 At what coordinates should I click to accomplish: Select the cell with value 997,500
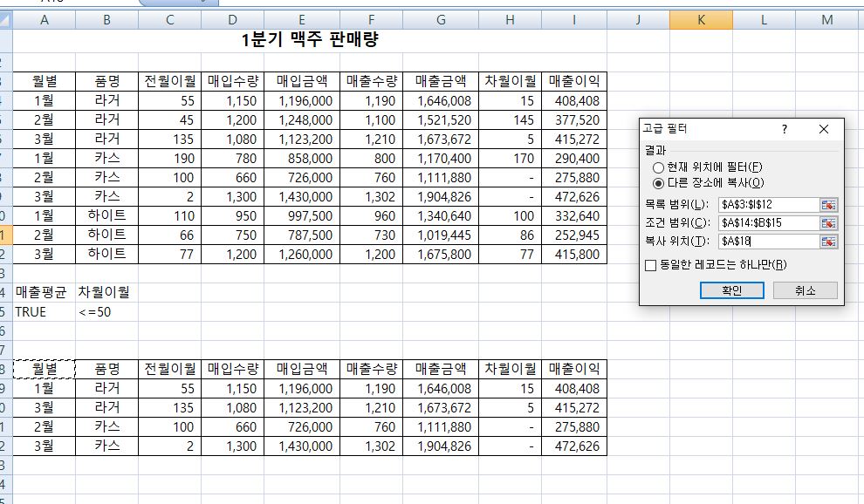tap(302, 216)
